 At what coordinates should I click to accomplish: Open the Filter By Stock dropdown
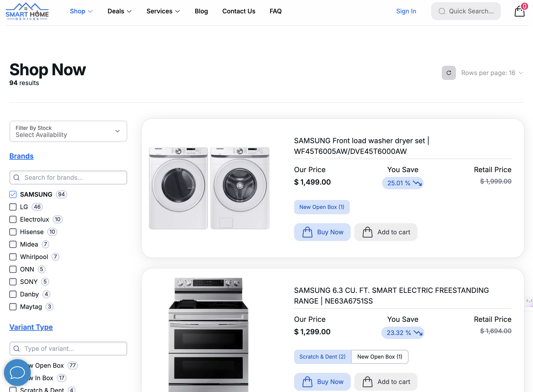click(x=68, y=131)
